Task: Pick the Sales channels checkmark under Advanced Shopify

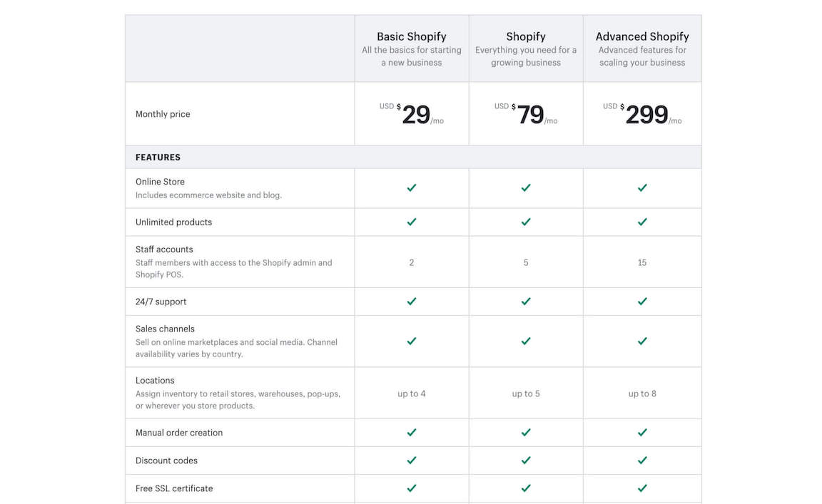Action: click(x=642, y=341)
